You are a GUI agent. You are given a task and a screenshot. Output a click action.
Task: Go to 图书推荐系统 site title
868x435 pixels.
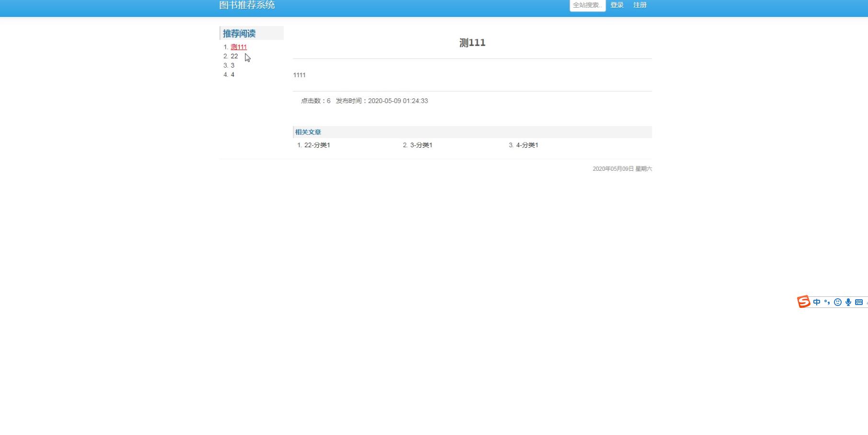click(247, 5)
